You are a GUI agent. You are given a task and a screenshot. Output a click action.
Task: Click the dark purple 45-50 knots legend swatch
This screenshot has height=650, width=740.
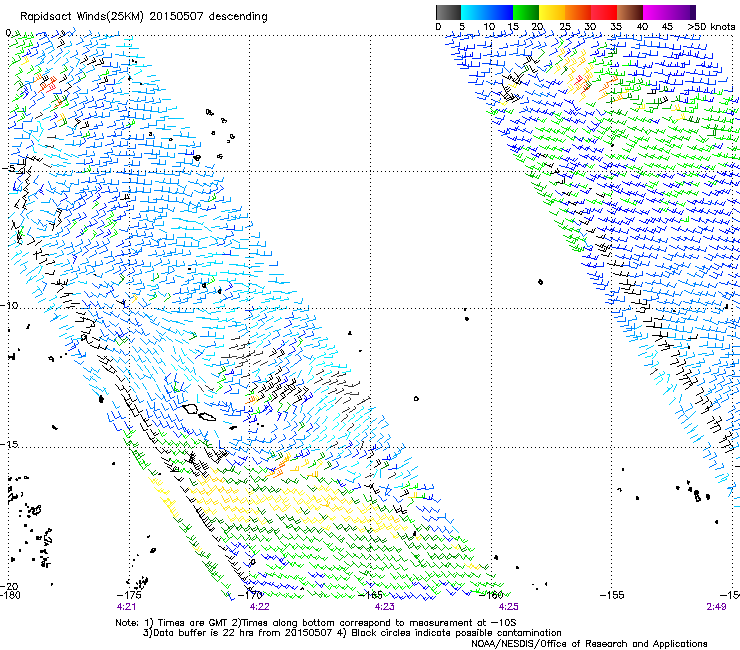pyautogui.click(x=682, y=12)
